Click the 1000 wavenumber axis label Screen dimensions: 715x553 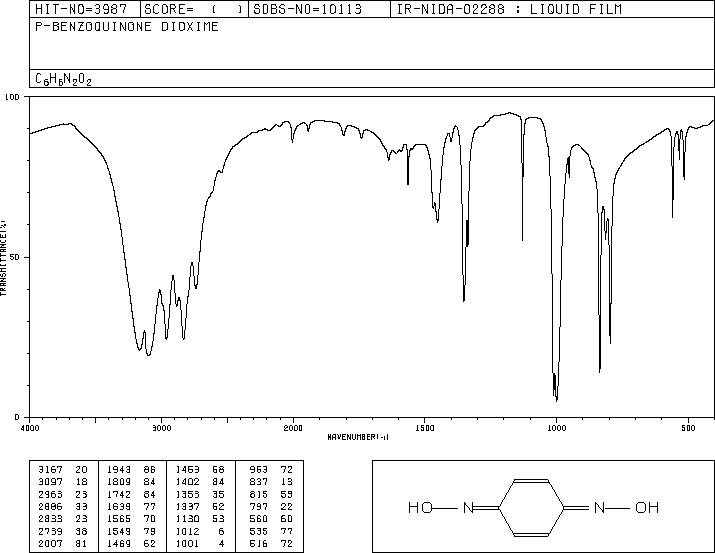click(x=557, y=428)
